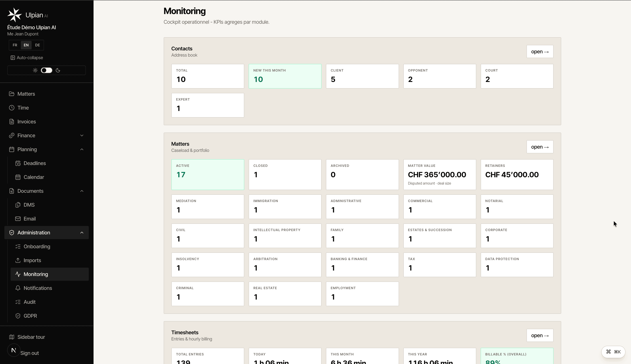Click the Audit list icon
Viewport: 631px width, 364px height.
[18, 302]
